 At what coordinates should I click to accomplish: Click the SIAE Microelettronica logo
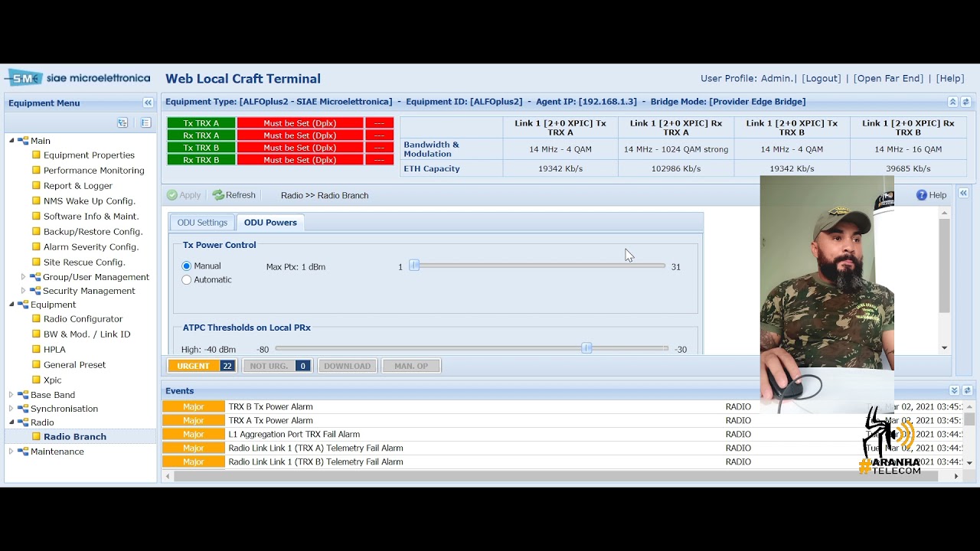(x=78, y=78)
